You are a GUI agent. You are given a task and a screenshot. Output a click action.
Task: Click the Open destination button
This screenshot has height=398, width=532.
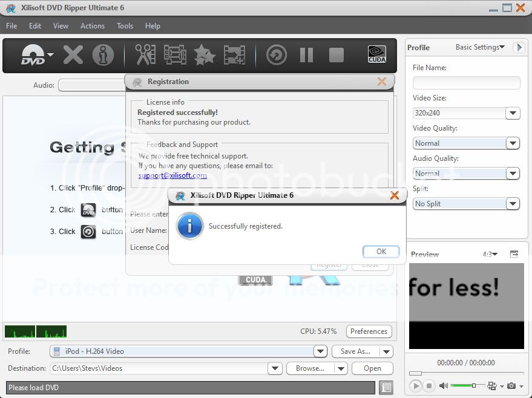pyautogui.click(x=372, y=368)
